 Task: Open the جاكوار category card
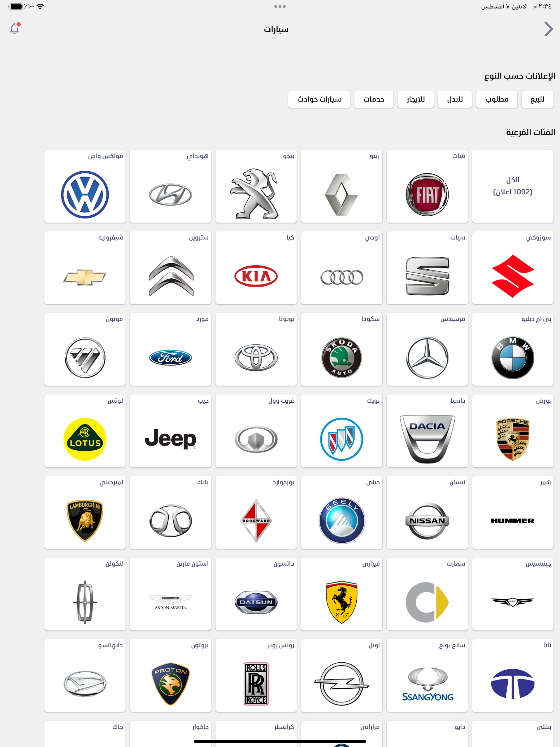coord(170,734)
